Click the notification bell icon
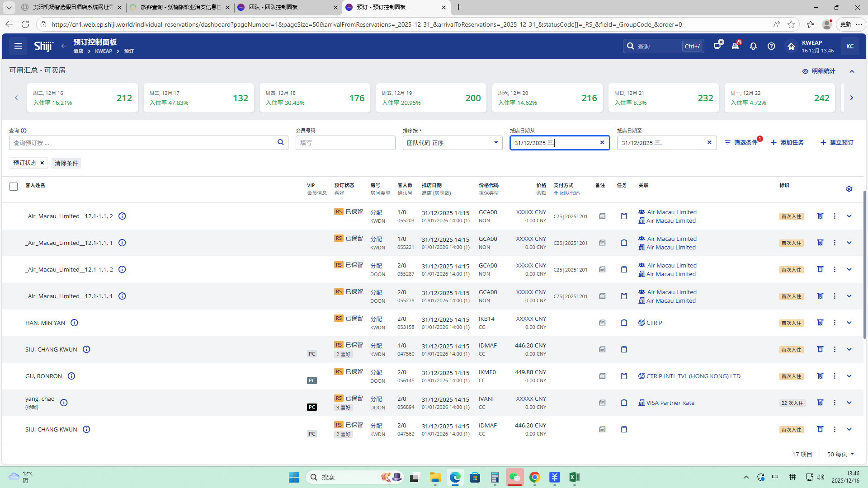This screenshot has width=868, height=488. click(x=753, y=46)
